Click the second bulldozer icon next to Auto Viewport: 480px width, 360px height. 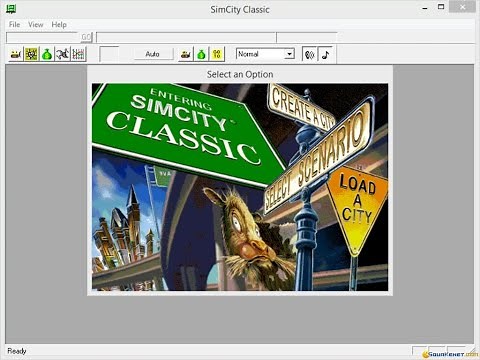pos(186,54)
